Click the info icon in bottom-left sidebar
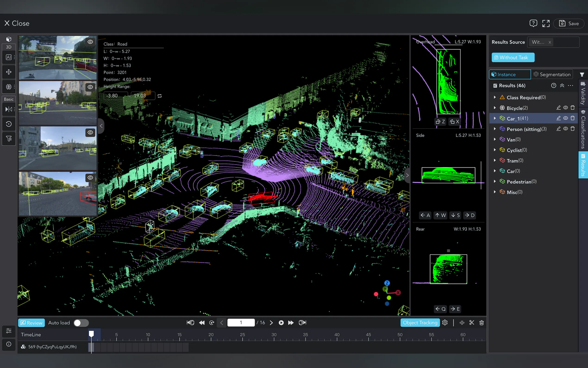The height and width of the screenshot is (368, 588). [x=9, y=344]
